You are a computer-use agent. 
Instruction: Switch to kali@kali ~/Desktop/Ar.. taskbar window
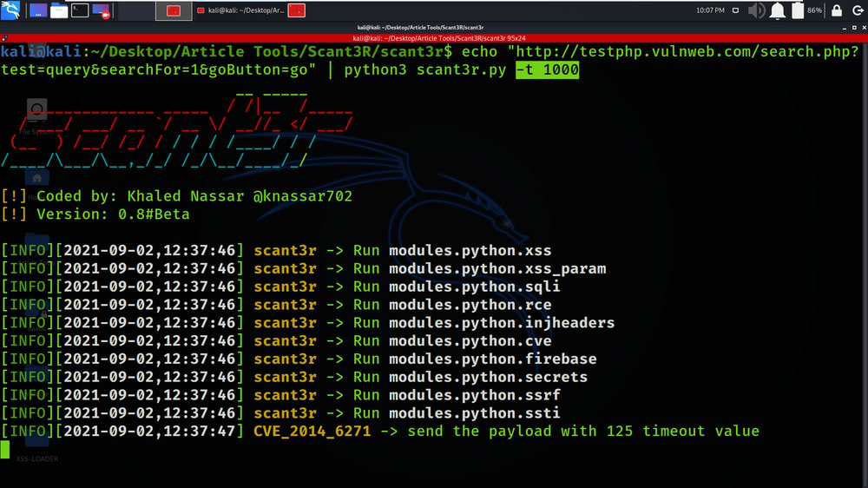coord(240,10)
